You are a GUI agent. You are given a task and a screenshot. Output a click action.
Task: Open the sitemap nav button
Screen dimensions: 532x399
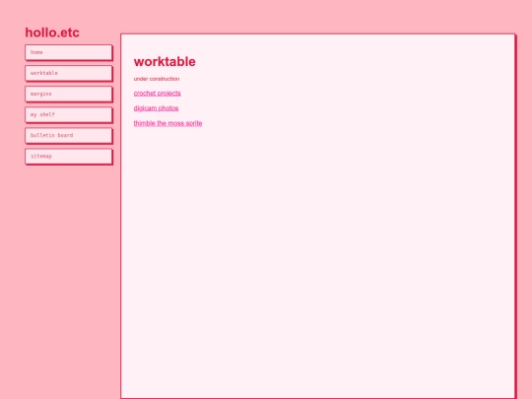pos(69,157)
